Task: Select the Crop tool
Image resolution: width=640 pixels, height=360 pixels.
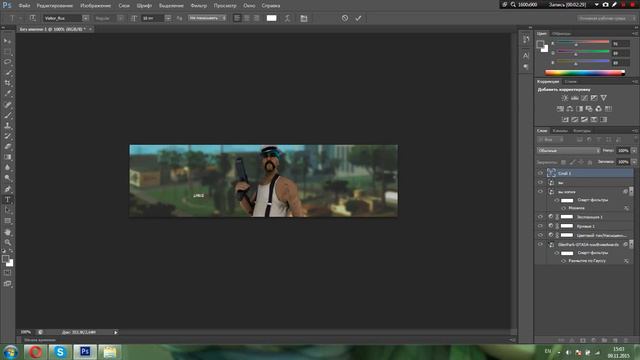Action: point(7,83)
